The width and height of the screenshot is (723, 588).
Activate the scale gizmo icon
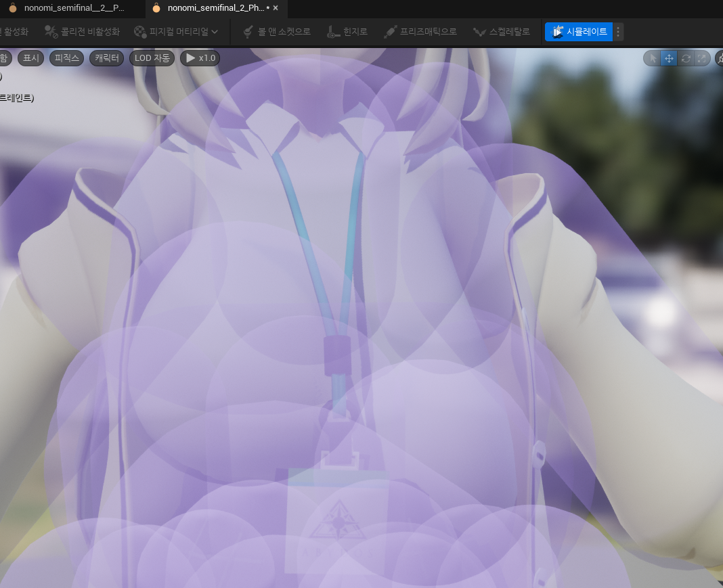702,58
